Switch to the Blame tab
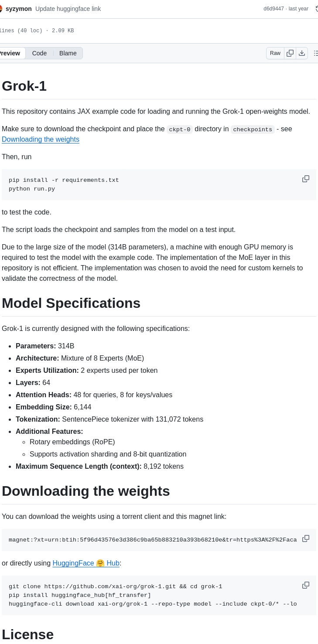This screenshot has width=318, height=644. tap(68, 53)
